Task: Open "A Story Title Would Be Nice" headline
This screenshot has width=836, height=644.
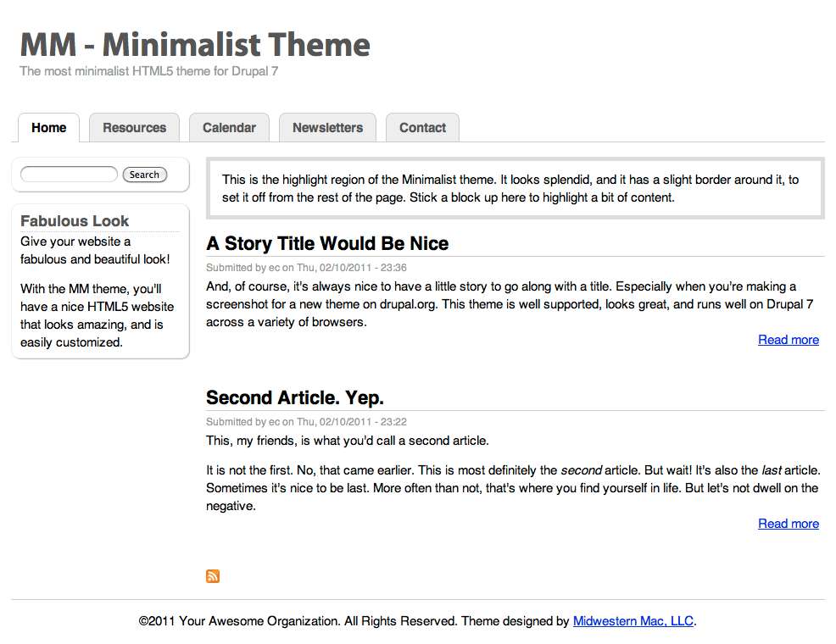Action: click(x=327, y=244)
